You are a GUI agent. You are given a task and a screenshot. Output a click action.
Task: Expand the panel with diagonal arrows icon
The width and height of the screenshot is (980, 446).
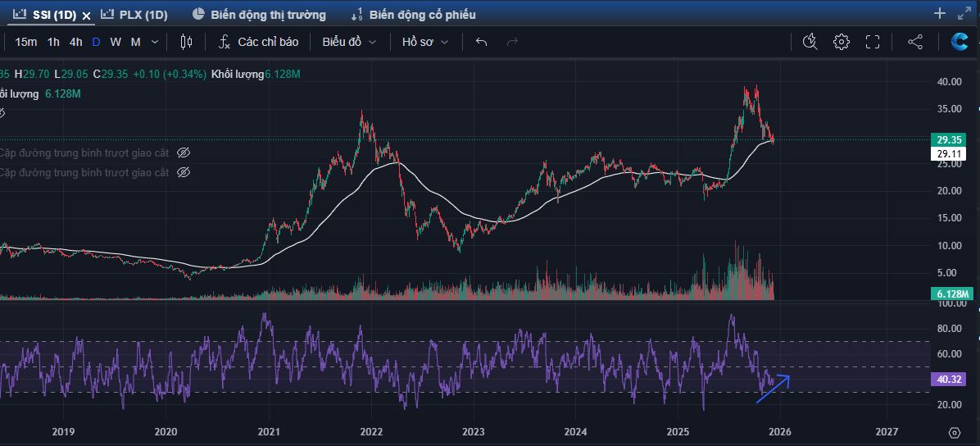tap(964, 14)
